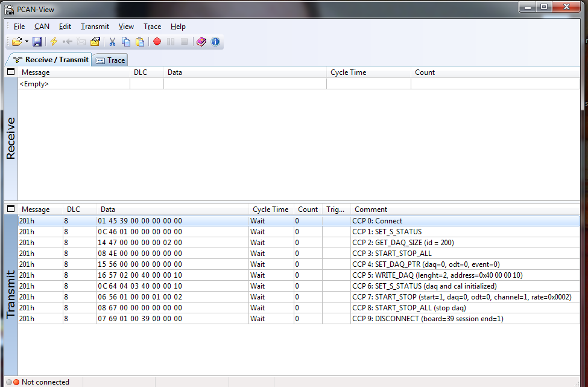The width and height of the screenshot is (588, 387).
Task: Click the Count header in Receive panel
Action: tap(495, 72)
